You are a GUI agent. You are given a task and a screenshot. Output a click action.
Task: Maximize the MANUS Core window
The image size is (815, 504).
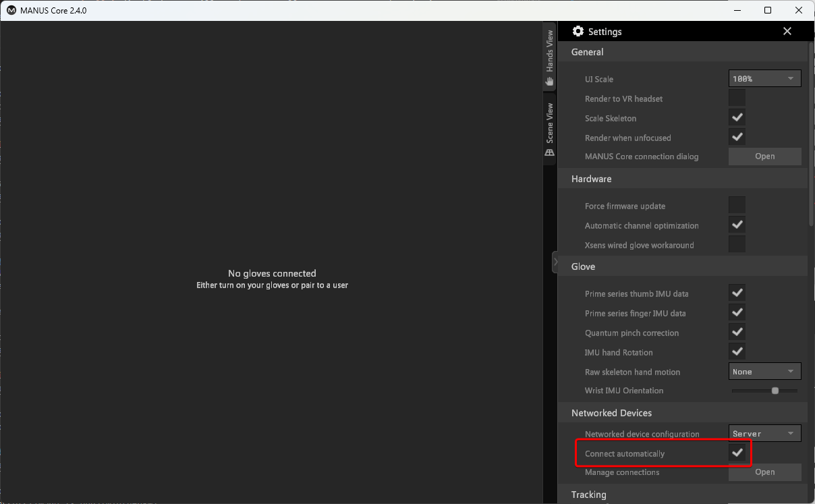[x=768, y=10]
